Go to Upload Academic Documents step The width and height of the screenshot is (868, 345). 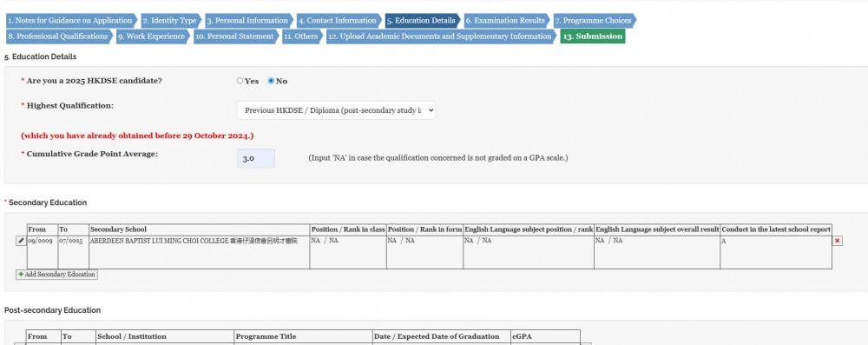441,36
